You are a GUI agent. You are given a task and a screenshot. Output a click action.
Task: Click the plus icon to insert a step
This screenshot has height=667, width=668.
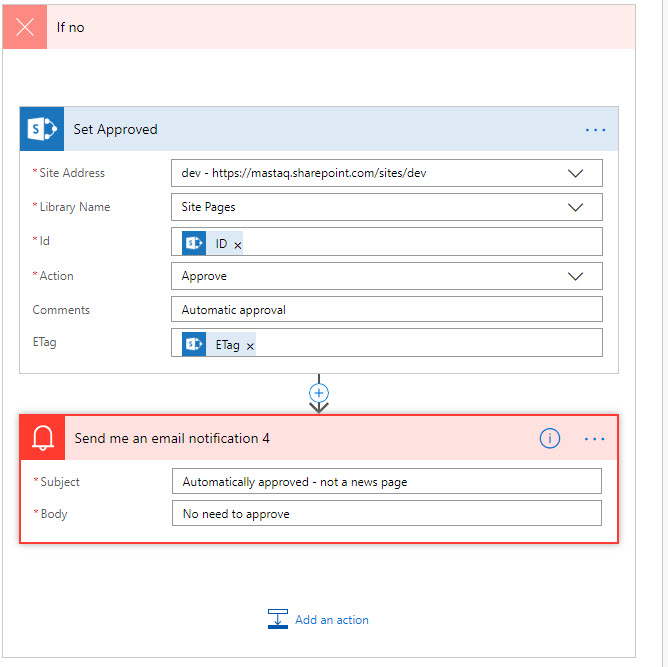point(319,393)
